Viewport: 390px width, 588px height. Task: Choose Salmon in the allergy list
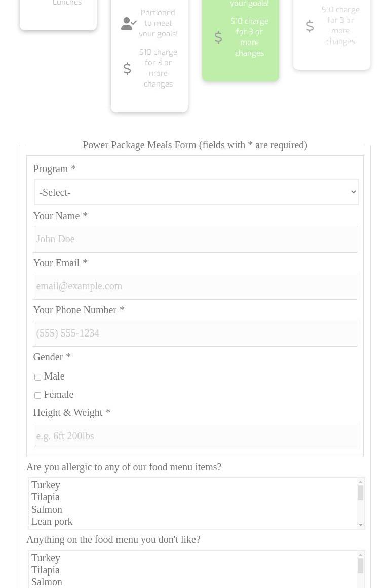[47, 509]
